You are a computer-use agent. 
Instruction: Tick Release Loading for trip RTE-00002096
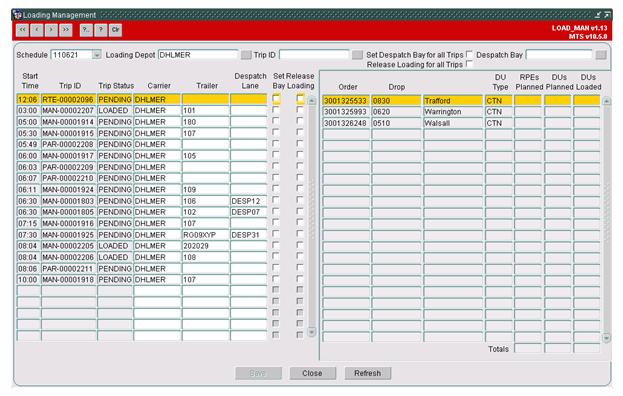tap(300, 99)
